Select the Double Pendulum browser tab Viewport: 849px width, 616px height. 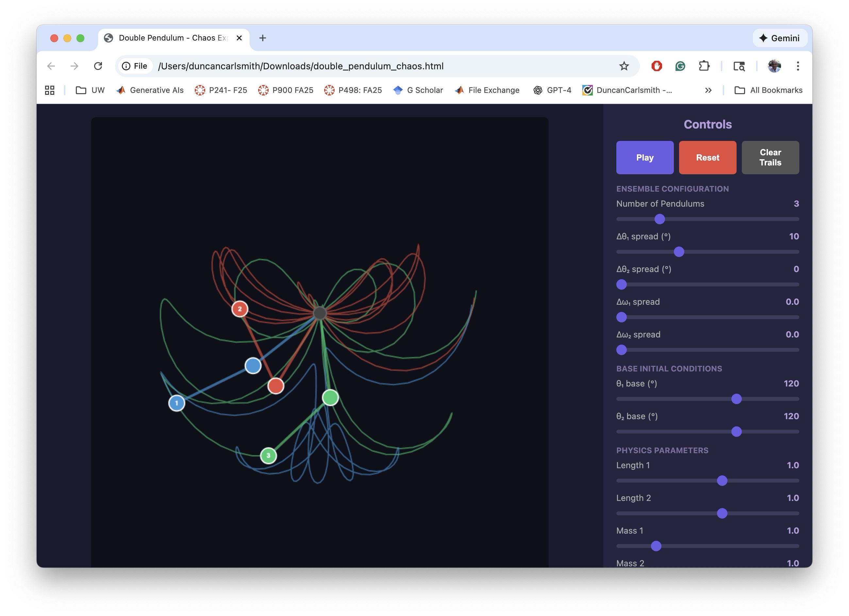point(168,38)
